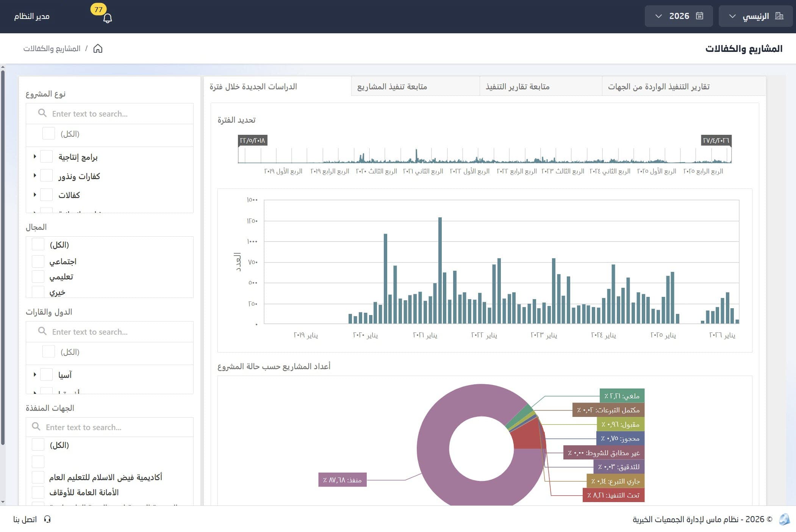Viewport: 796px width, 532px height.
Task: Click the building icon beside الرئيسي
Action: 779,16
